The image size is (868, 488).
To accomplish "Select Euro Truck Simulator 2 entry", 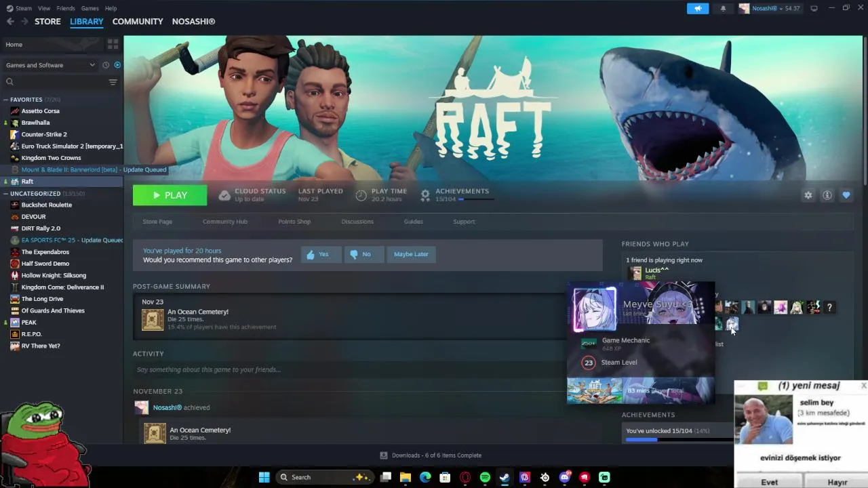I will 72,146.
